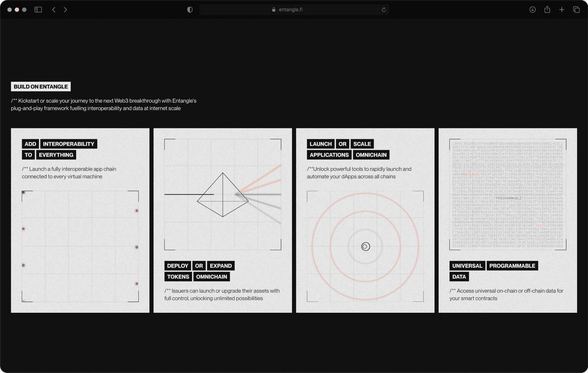588x373 pixels.
Task: Click the hex data block graphic
Action: pos(508,194)
